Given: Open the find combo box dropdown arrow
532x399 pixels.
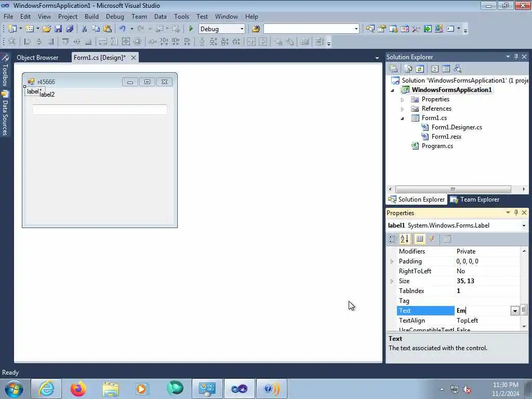Looking at the screenshot, I should pyautogui.click(x=356, y=29).
